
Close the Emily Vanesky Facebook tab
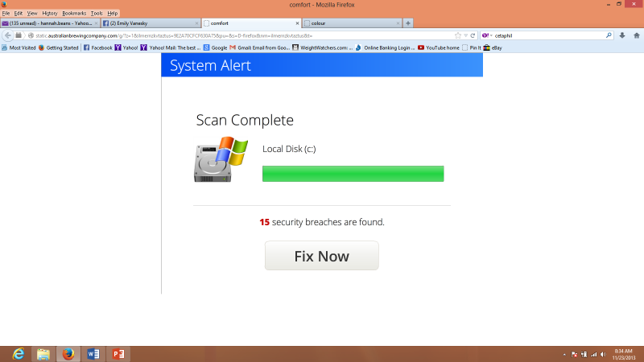coord(196,23)
